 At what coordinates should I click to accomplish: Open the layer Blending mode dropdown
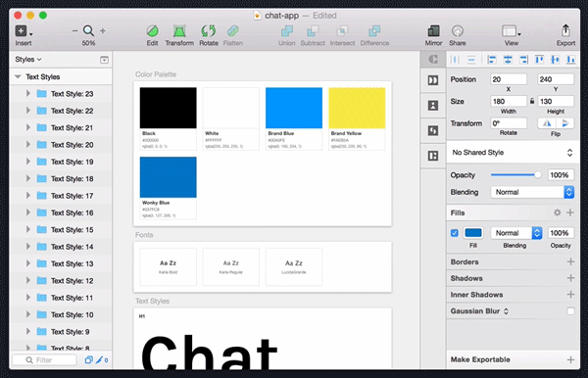532,192
